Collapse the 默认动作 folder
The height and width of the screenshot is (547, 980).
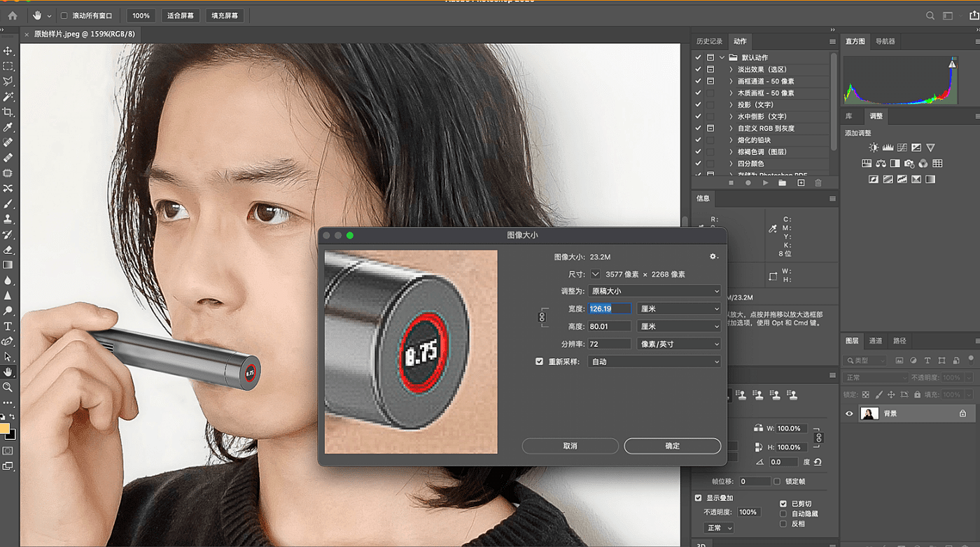pos(722,57)
